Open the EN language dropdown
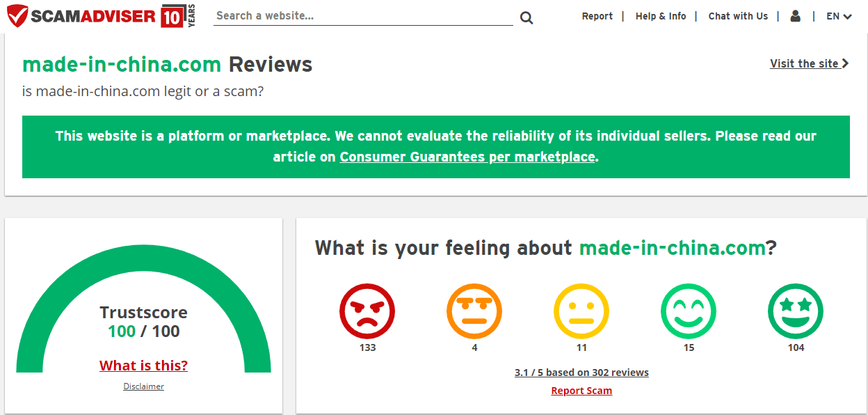The image size is (868, 415). coord(839,16)
